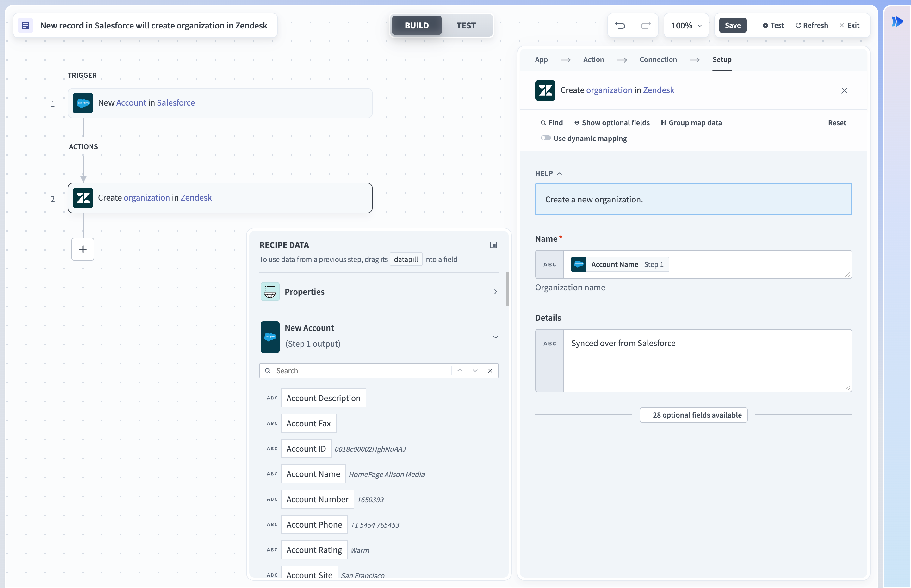Click the undo arrow icon
911x588 pixels.
tap(620, 25)
